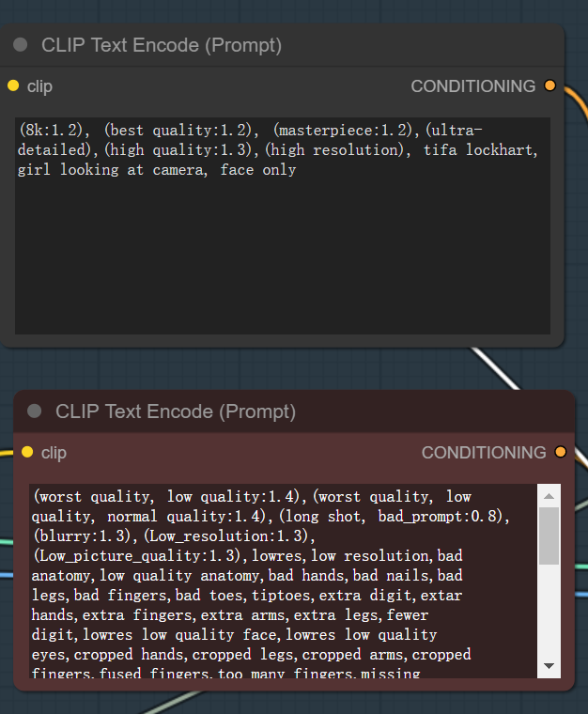Click the yellow clip input port on top node
Screen dimensions: 588x714
13,85
